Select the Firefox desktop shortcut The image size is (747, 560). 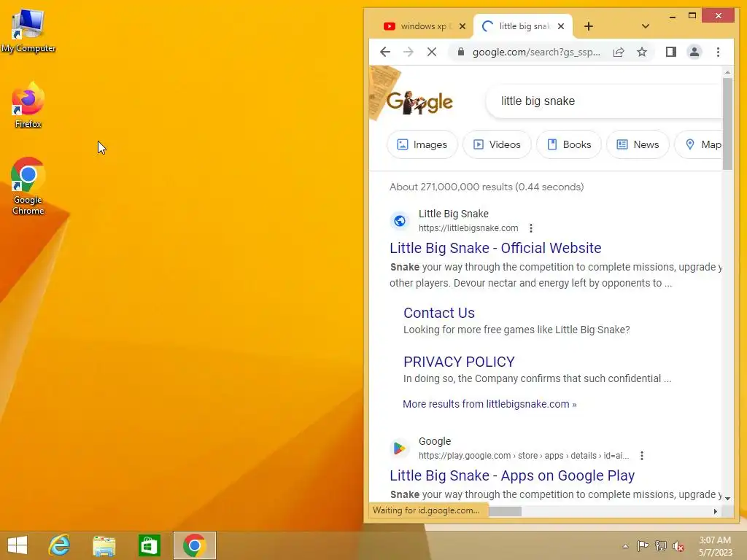click(x=28, y=105)
